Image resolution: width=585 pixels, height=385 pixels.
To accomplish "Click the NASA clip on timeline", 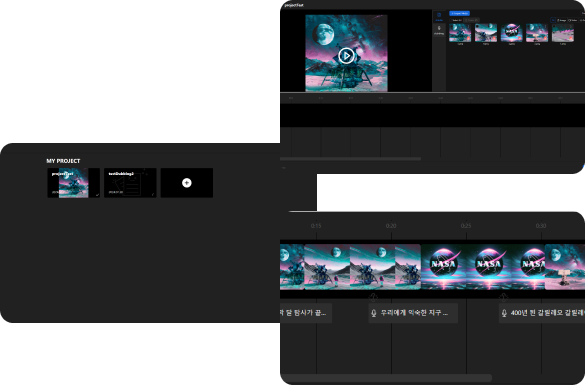I will pyautogui.click(x=482, y=267).
